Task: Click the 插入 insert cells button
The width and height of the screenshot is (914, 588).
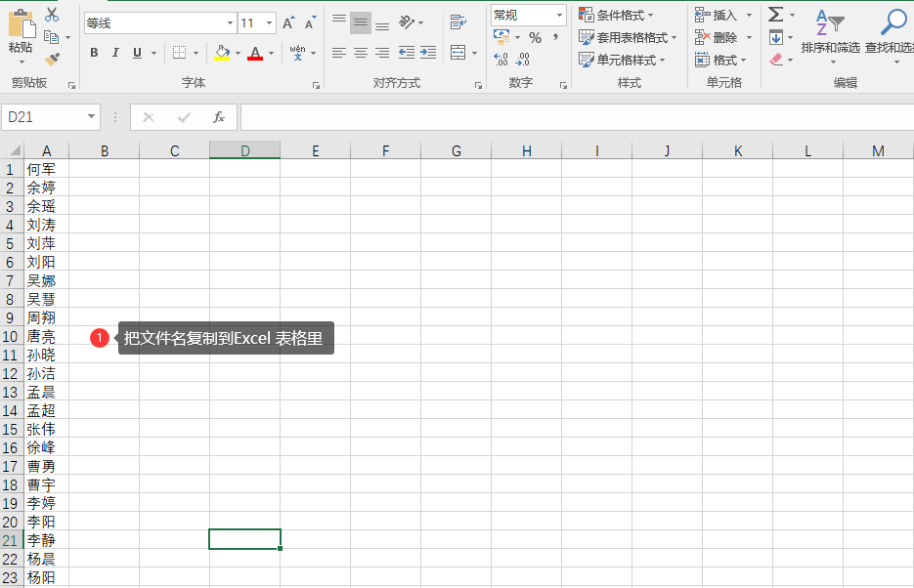Action: click(x=716, y=15)
